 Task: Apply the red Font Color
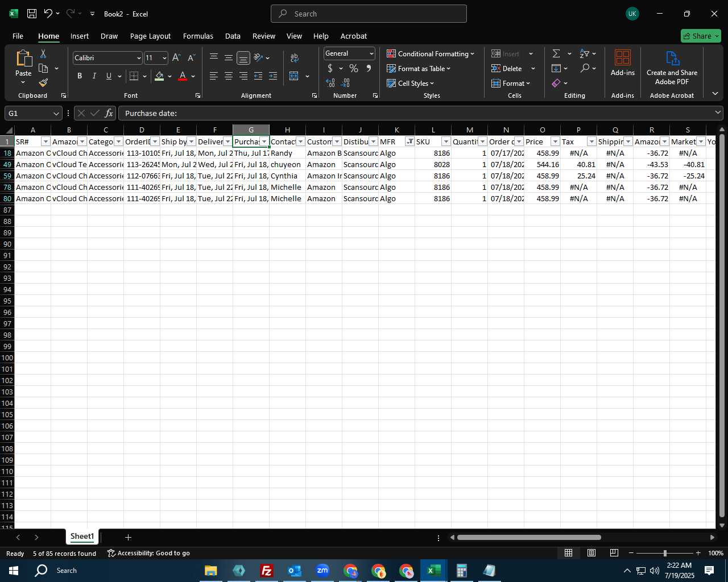[x=183, y=76]
